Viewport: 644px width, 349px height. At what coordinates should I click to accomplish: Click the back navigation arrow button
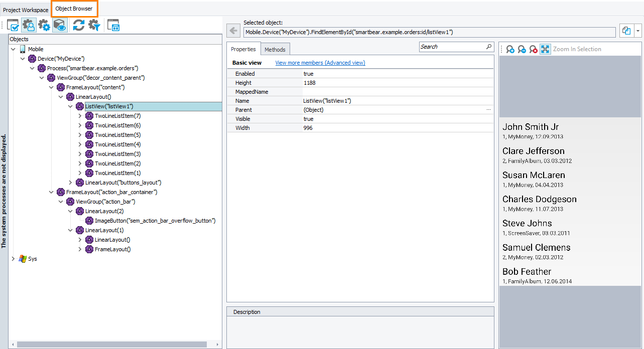pyautogui.click(x=233, y=31)
